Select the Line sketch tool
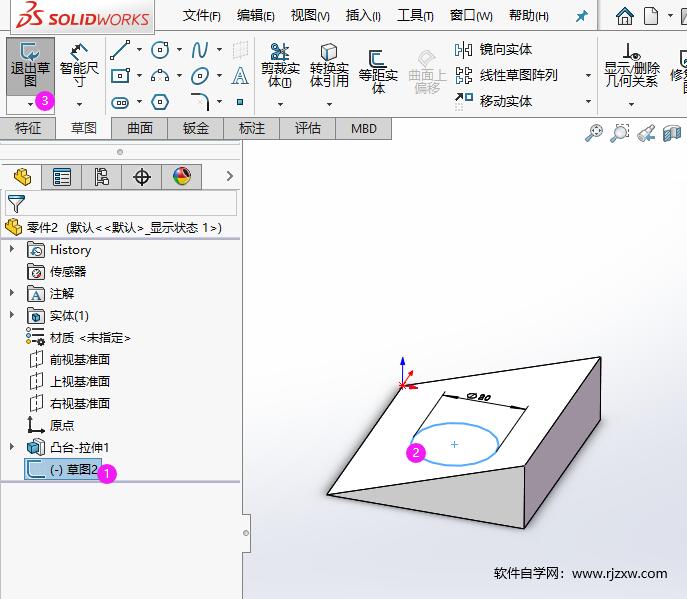Viewport: 687px width, 599px height. coord(120,50)
